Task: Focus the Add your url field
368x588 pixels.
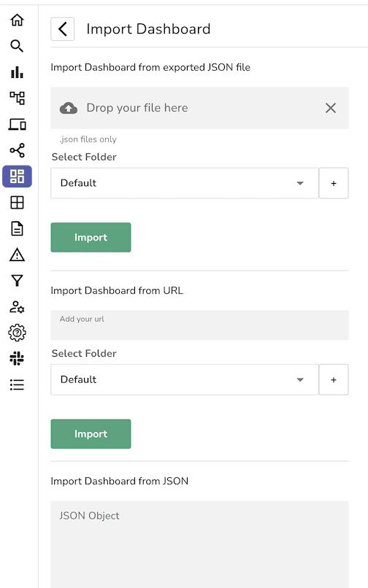Action: [199, 325]
